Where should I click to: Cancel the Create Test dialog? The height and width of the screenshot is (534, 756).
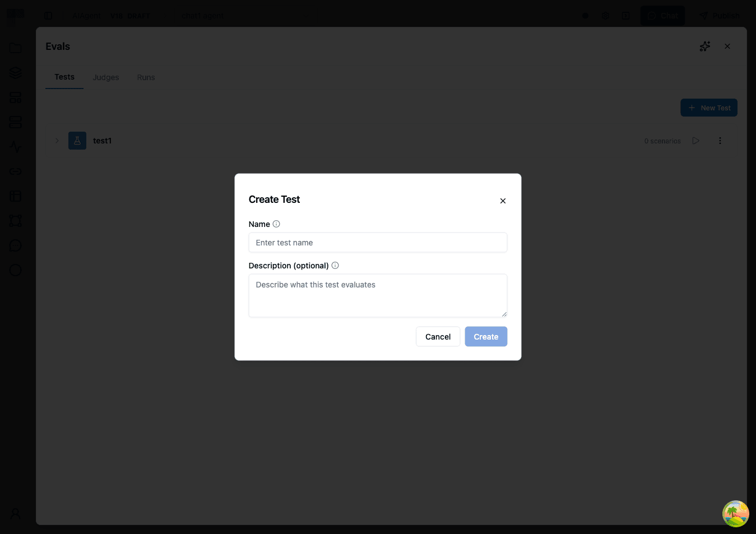coord(438,336)
